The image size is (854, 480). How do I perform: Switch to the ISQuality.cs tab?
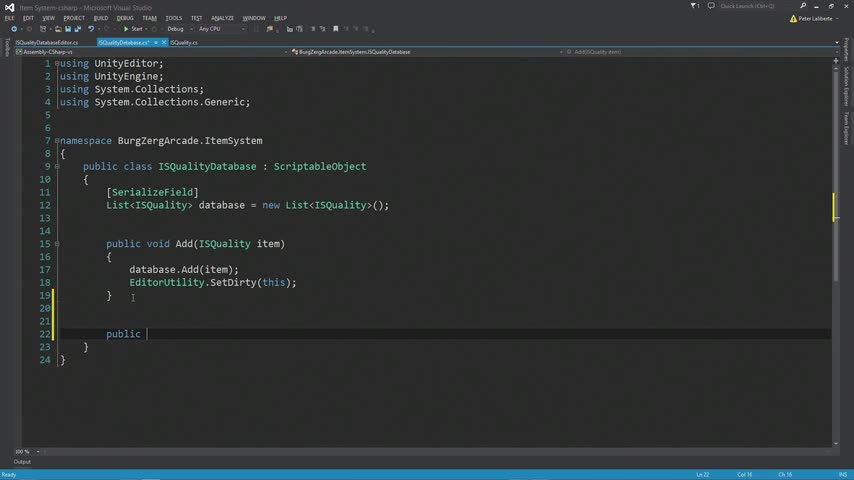point(184,42)
